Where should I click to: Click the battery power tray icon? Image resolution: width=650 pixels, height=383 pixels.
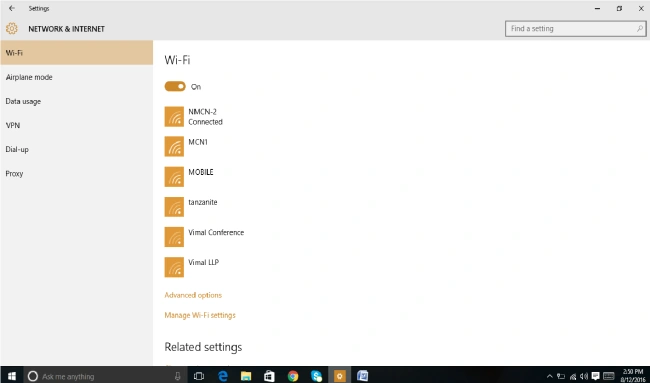pyautogui.click(x=561, y=376)
